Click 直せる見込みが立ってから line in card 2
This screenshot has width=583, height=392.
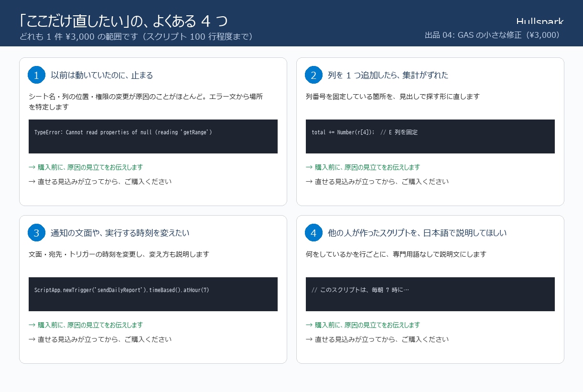(x=378, y=182)
